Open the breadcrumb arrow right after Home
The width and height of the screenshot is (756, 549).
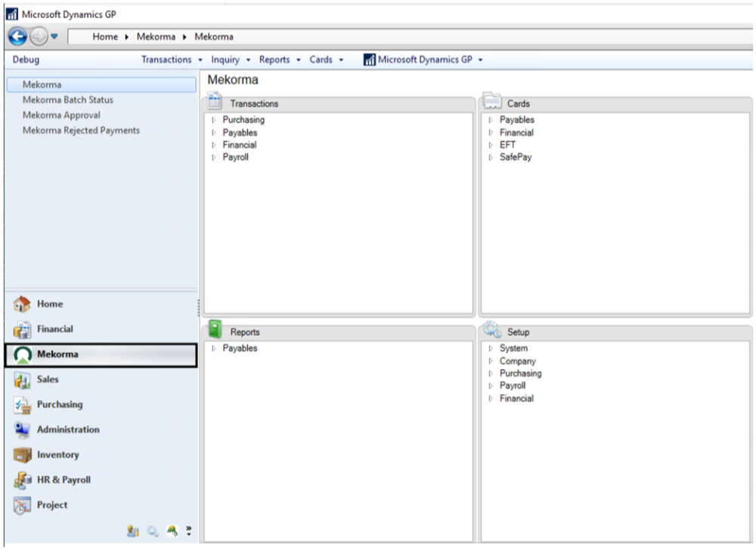tap(127, 37)
